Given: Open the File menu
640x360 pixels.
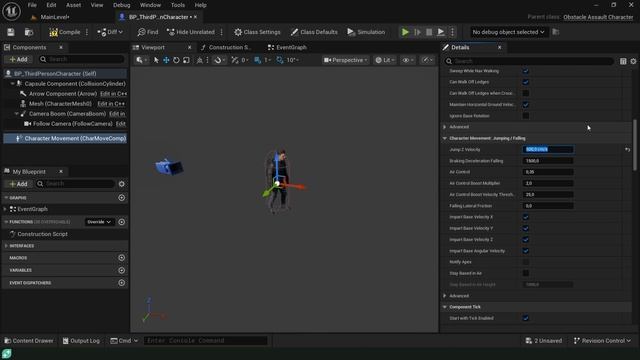Looking at the screenshot, I should [x=32, y=5].
